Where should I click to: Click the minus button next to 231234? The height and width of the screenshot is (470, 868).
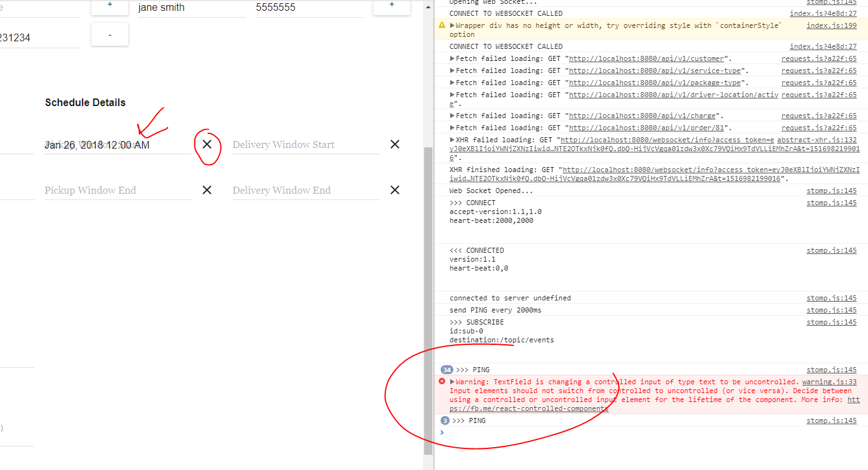pyautogui.click(x=110, y=35)
